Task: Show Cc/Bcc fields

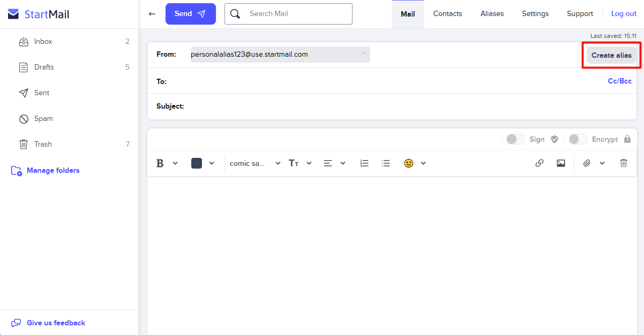Action: pos(619,81)
